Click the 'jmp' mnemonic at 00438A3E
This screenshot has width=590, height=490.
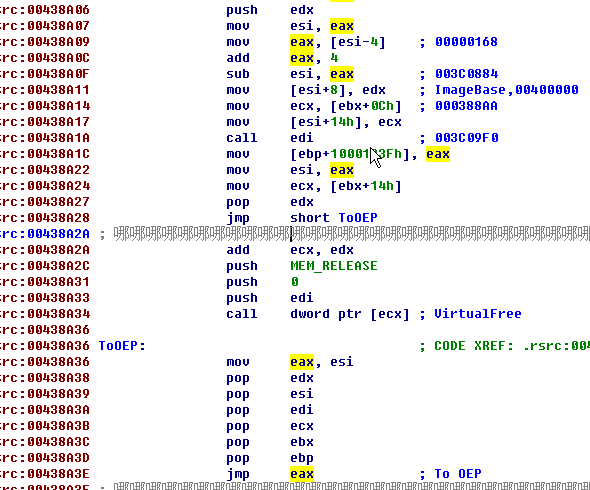click(238, 474)
